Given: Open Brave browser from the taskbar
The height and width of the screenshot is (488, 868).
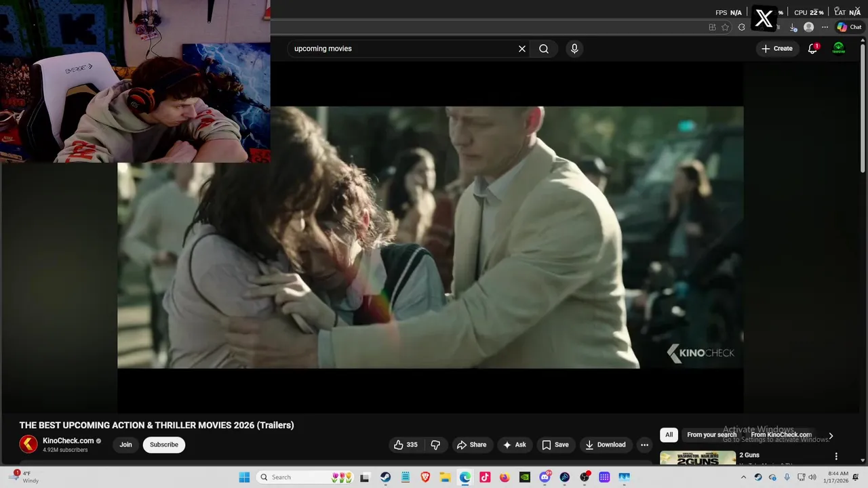Looking at the screenshot, I should 425,477.
